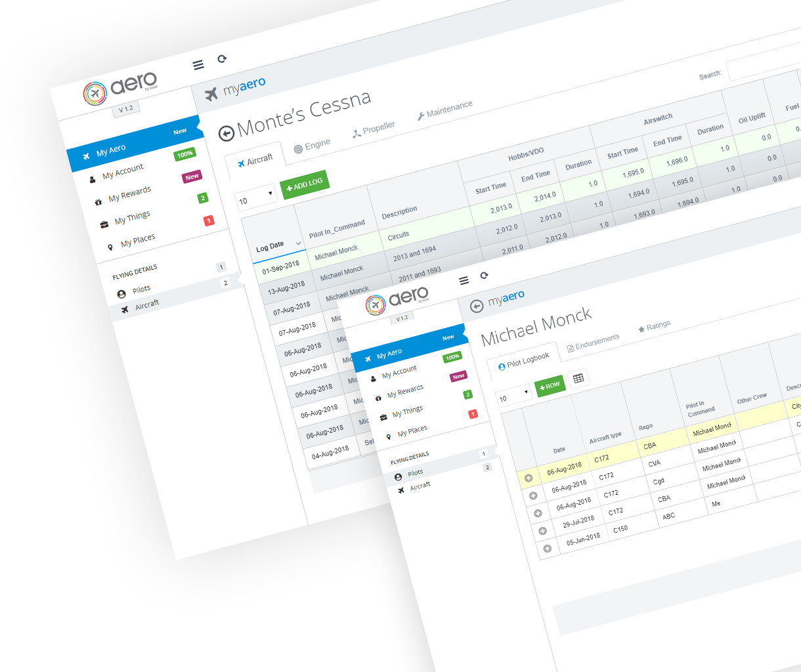Click My Account person icon, Michael Monck sidebar

373,379
